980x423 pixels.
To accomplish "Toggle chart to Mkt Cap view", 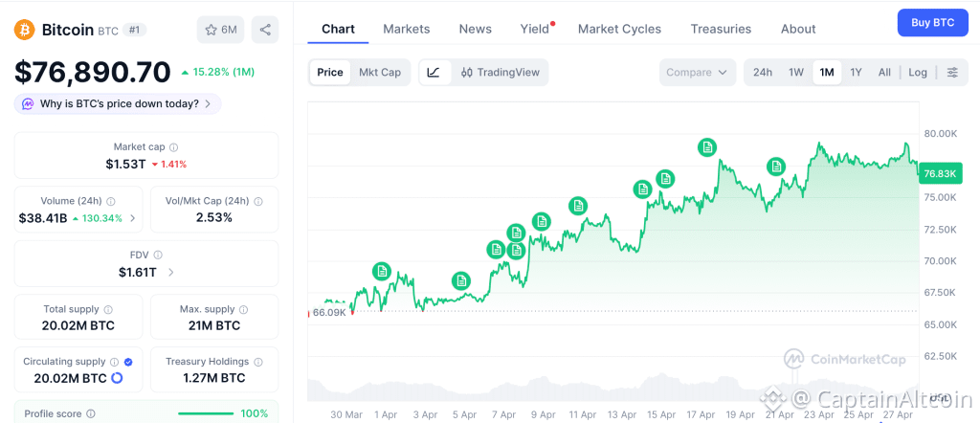I will coord(380,72).
